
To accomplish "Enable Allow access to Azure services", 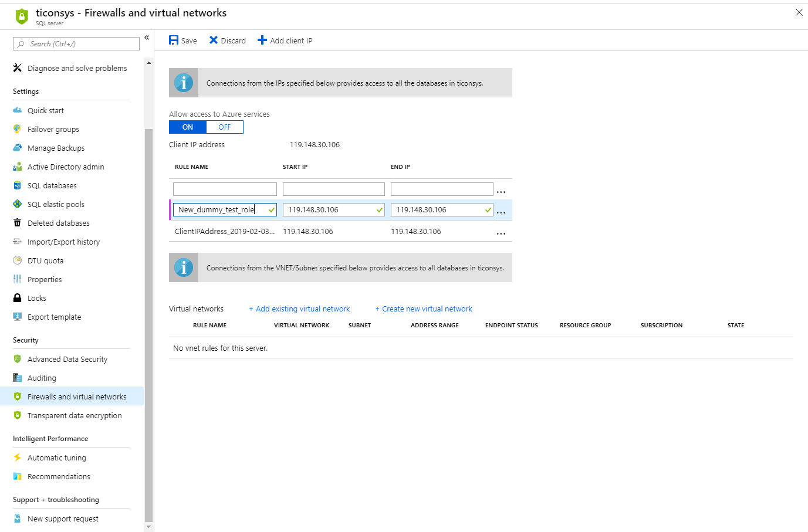I will 187,127.
